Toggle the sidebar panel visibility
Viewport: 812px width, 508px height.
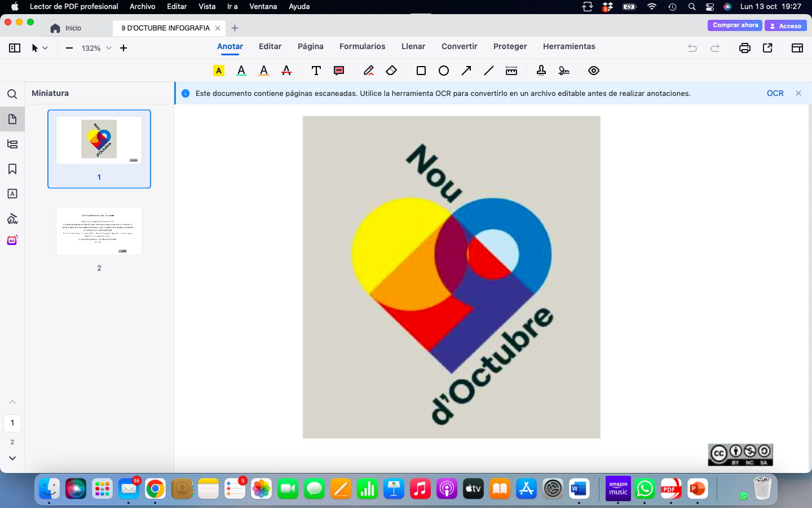(x=14, y=48)
